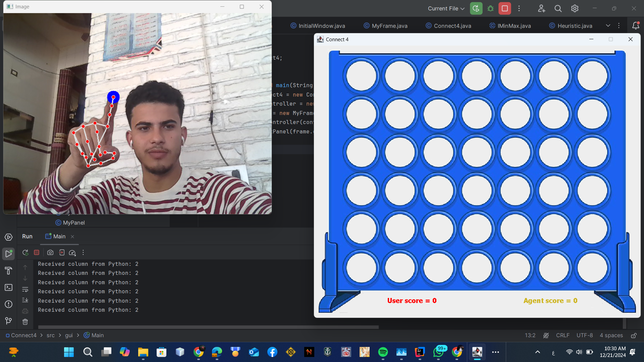Image resolution: width=644 pixels, height=362 pixels.
Task: Open the CRLF line separator selector
Action: click(562, 336)
